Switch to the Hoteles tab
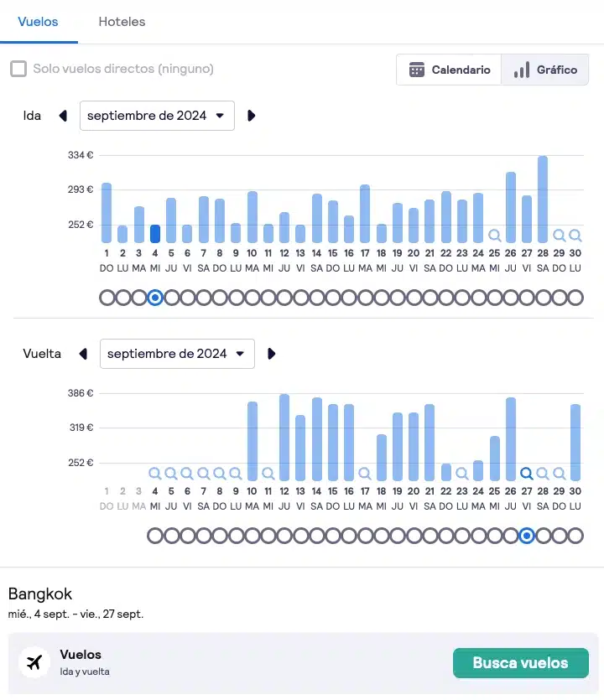This screenshot has height=700, width=604. [x=122, y=22]
